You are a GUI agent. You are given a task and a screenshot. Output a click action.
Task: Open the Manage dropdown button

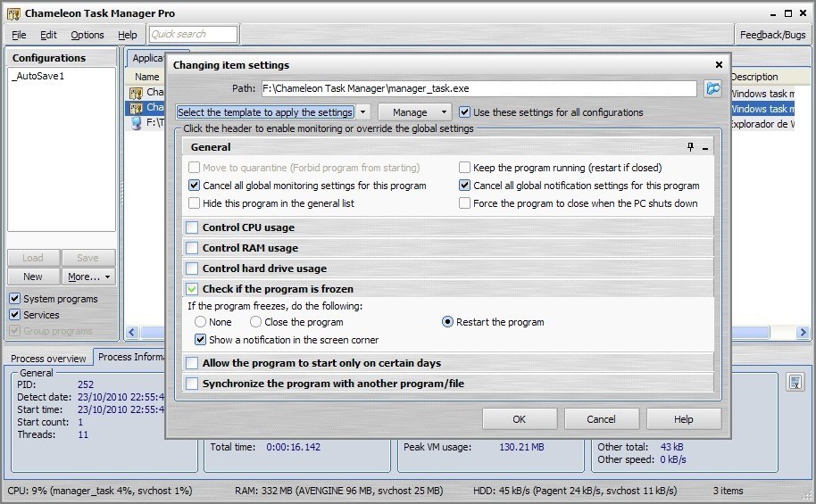click(x=413, y=112)
